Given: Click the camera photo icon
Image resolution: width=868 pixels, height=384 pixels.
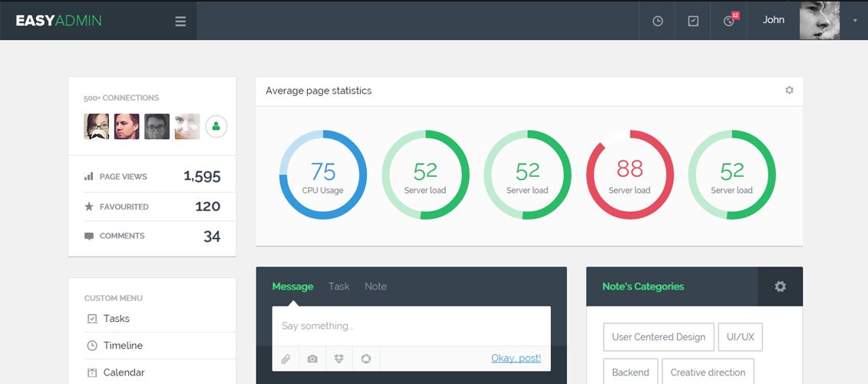Looking at the screenshot, I should click(312, 359).
